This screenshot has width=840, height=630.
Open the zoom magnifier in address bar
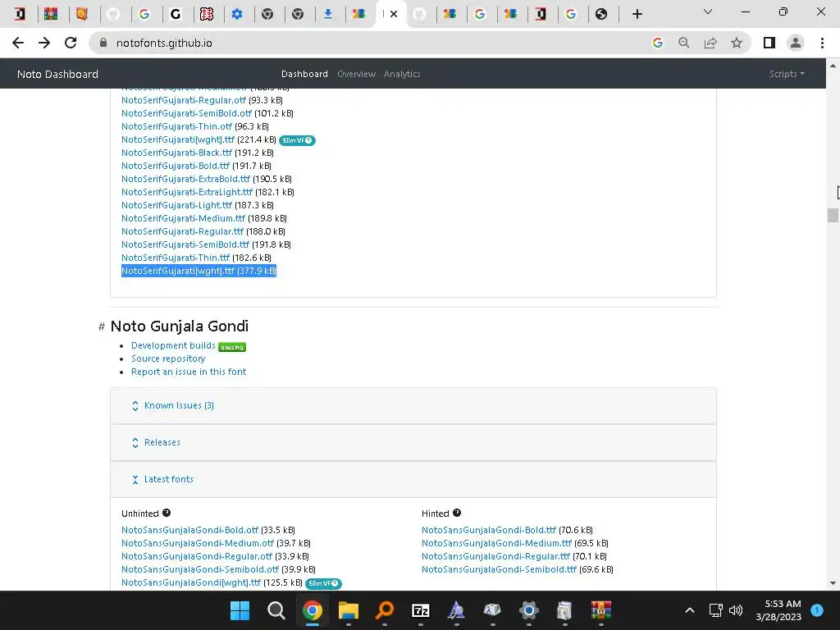[684, 43]
